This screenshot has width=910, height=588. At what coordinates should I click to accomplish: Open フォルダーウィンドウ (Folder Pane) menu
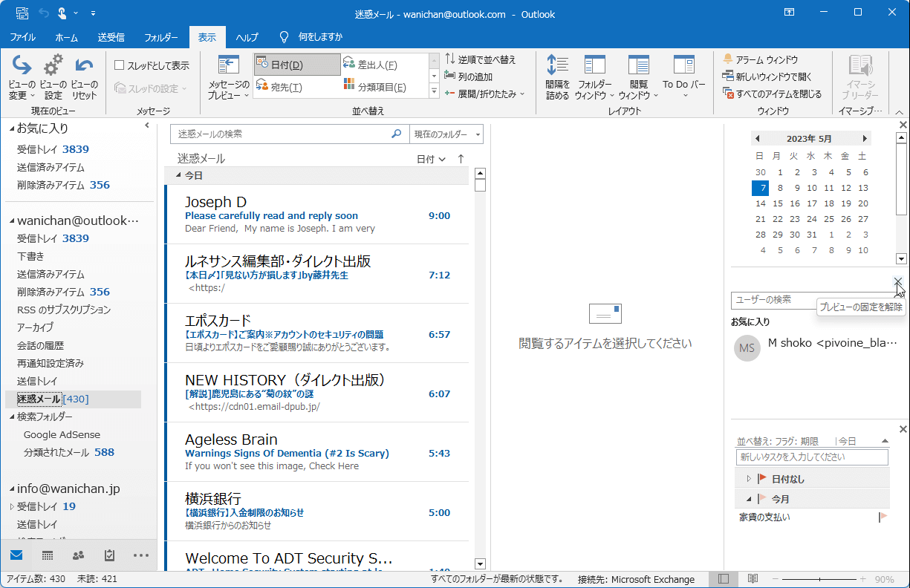point(595,77)
